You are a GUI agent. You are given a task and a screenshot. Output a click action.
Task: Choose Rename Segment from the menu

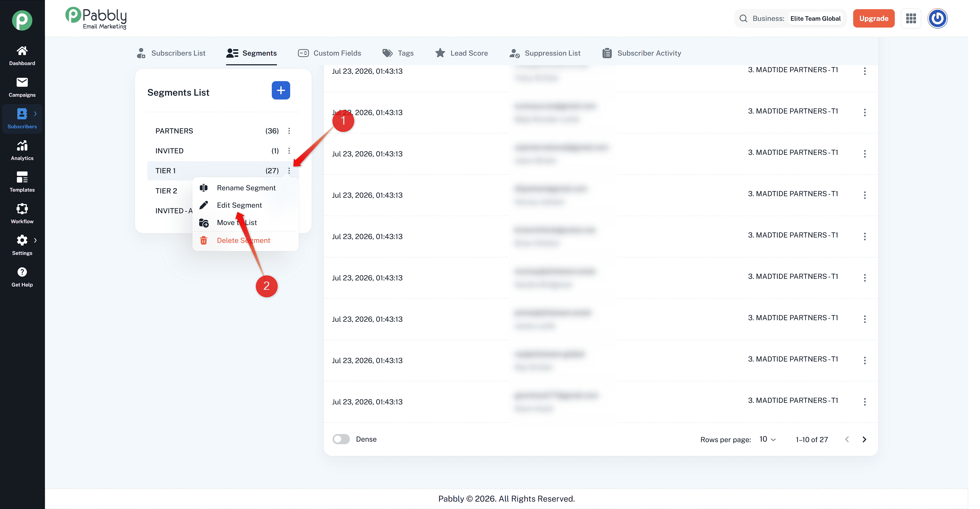pos(246,188)
